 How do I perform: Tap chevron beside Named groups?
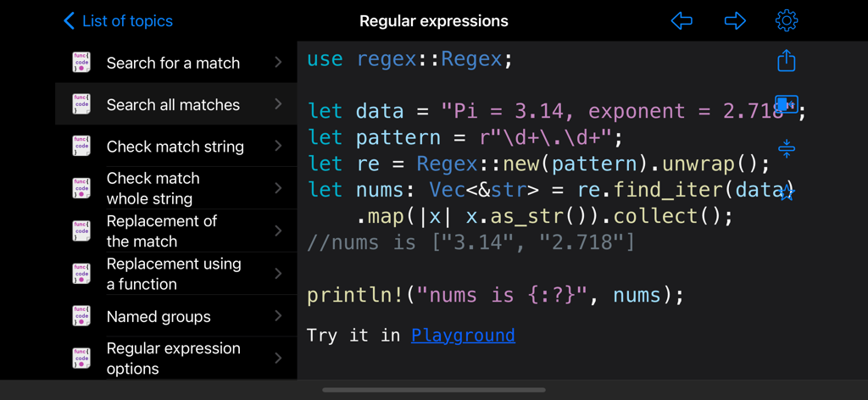(x=278, y=316)
